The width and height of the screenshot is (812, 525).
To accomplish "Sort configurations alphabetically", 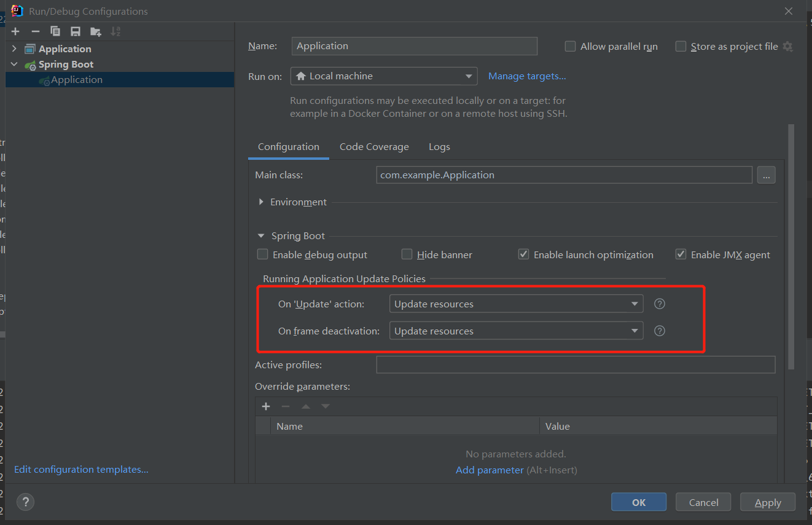I will (115, 31).
